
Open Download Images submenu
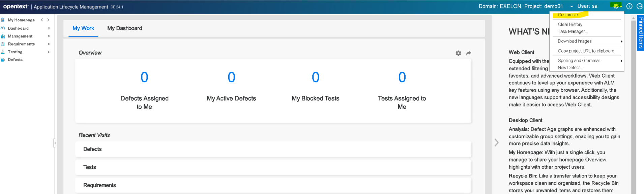pyautogui.click(x=587, y=41)
